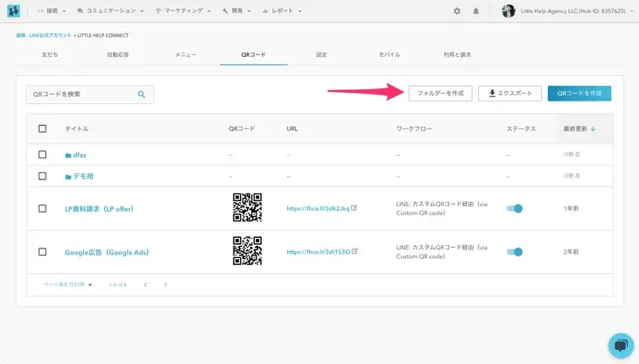The height and width of the screenshot is (364, 639).
Task: Toggle status switch for LP資料請求
Action: 516,208
